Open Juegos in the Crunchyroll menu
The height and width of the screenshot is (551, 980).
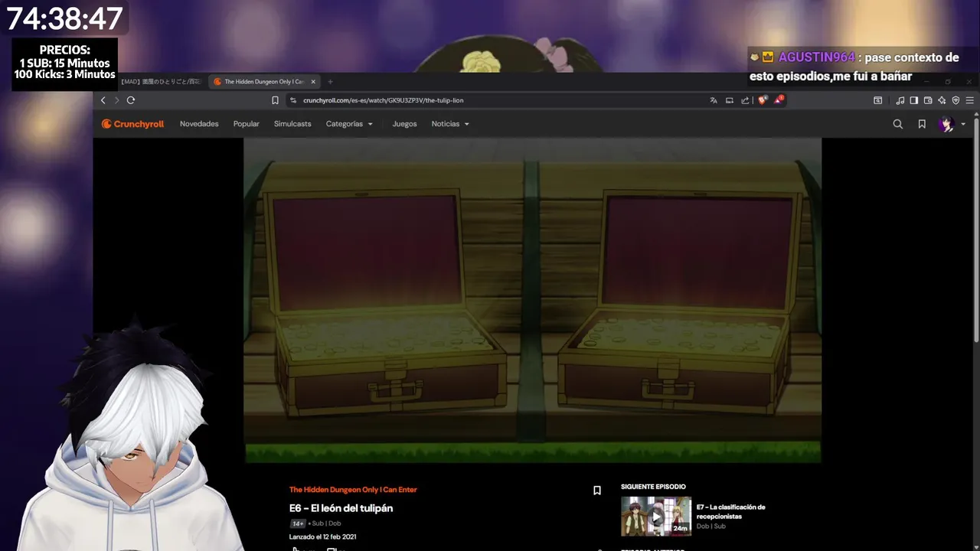[x=404, y=124]
